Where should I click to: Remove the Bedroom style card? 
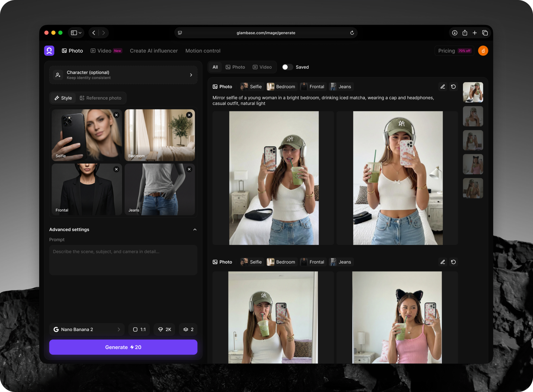coord(189,115)
